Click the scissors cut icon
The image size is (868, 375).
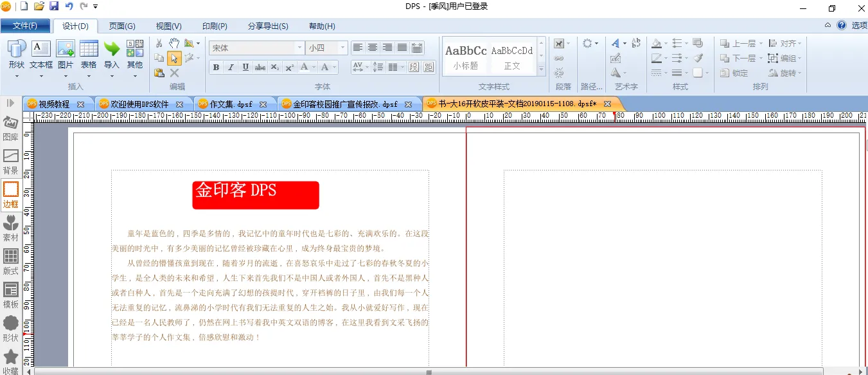point(159,43)
